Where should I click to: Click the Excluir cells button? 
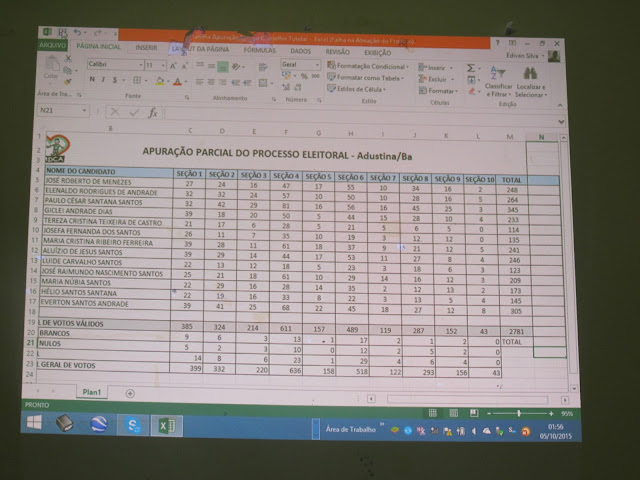click(437, 79)
